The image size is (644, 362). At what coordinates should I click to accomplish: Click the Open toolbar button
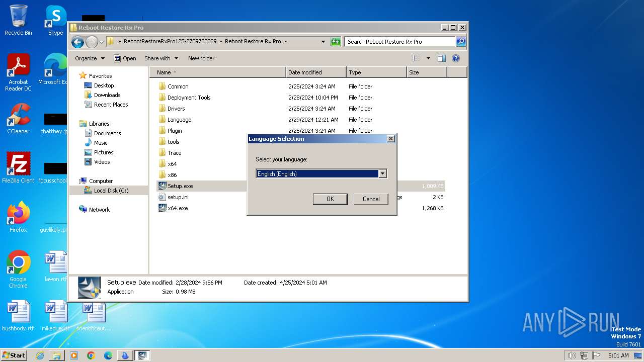(x=125, y=58)
